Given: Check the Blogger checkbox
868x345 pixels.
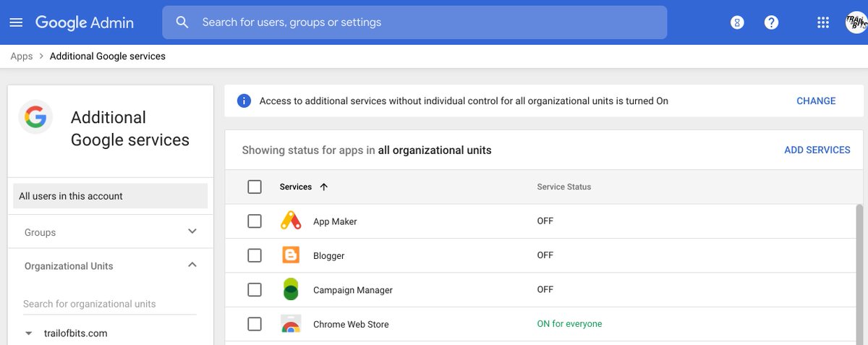Looking at the screenshot, I should pos(255,255).
